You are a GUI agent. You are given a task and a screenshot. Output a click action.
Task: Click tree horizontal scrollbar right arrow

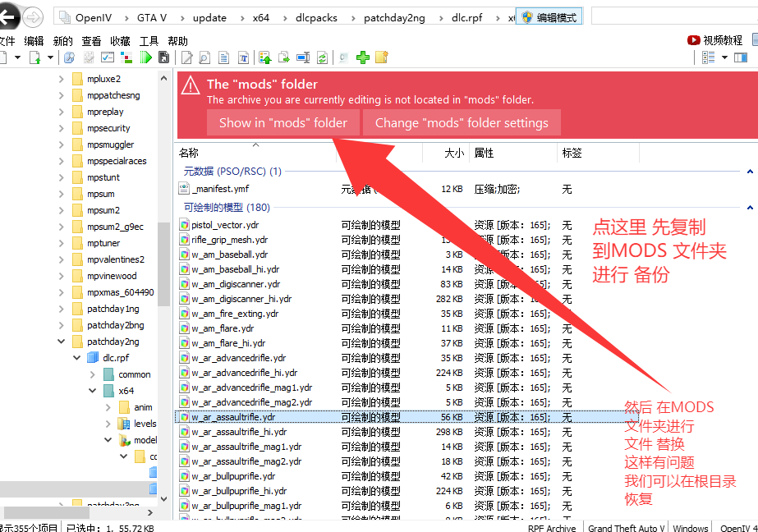(x=149, y=512)
